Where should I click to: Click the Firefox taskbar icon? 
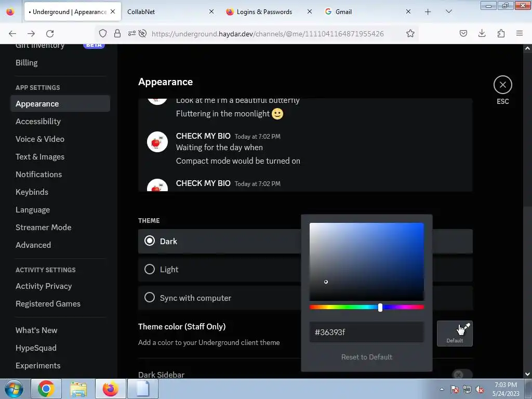111,389
